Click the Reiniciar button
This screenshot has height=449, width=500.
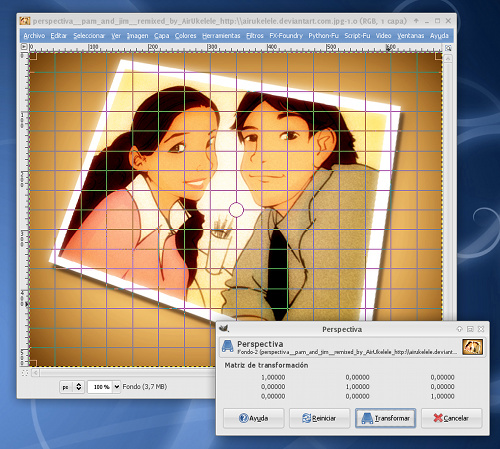(x=319, y=418)
